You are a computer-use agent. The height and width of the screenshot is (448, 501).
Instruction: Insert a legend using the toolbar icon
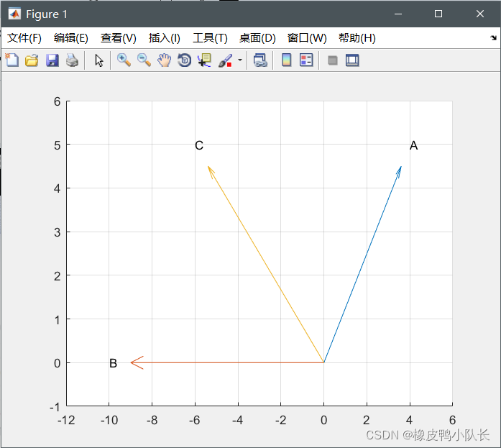click(306, 60)
